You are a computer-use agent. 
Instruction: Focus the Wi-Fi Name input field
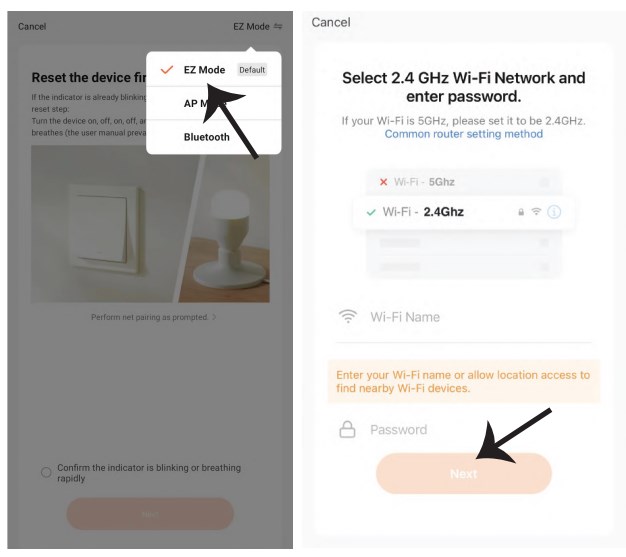(x=464, y=317)
